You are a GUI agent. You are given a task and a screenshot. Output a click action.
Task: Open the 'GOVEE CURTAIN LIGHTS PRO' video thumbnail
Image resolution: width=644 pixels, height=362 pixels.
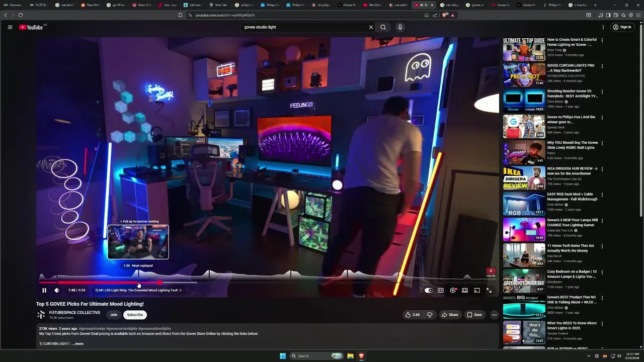524,74
